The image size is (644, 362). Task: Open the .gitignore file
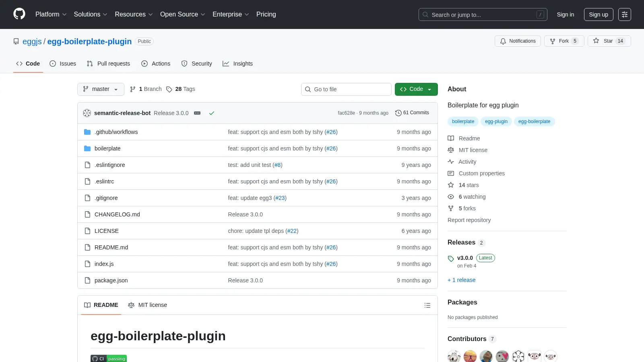(x=106, y=198)
